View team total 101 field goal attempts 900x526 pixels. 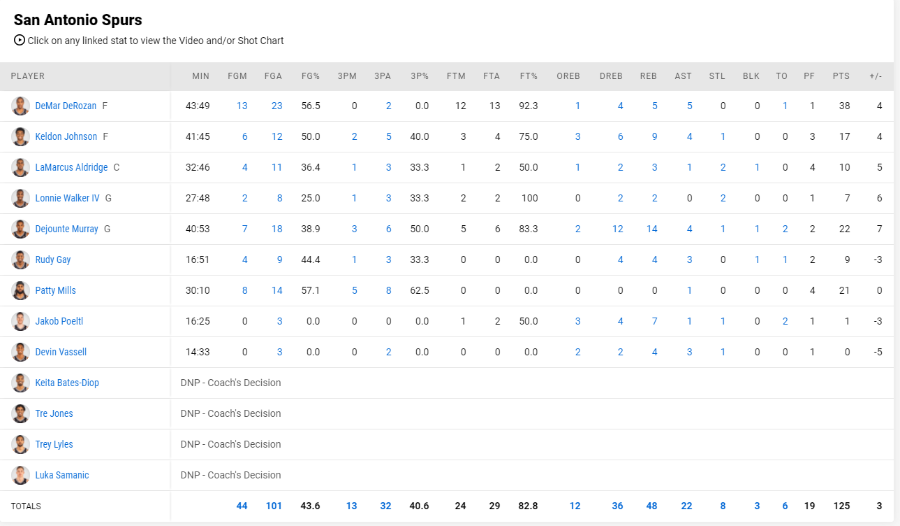pyautogui.click(x=274, y=506)
